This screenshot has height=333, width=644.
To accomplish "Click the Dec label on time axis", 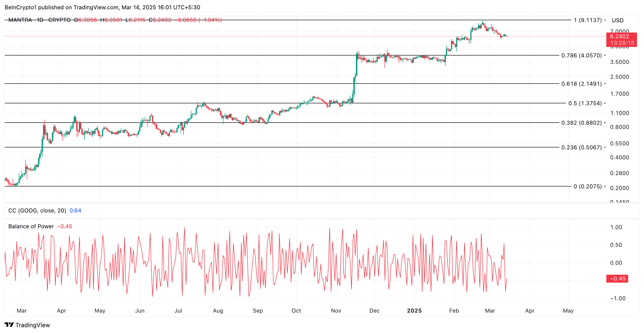I will (x=375, y=310).
